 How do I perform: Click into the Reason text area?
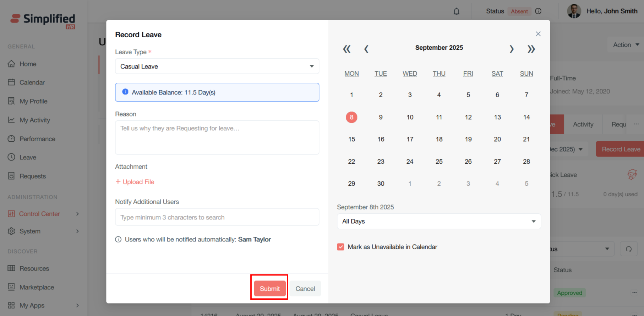pyautogui.click(x=217, y=137)
